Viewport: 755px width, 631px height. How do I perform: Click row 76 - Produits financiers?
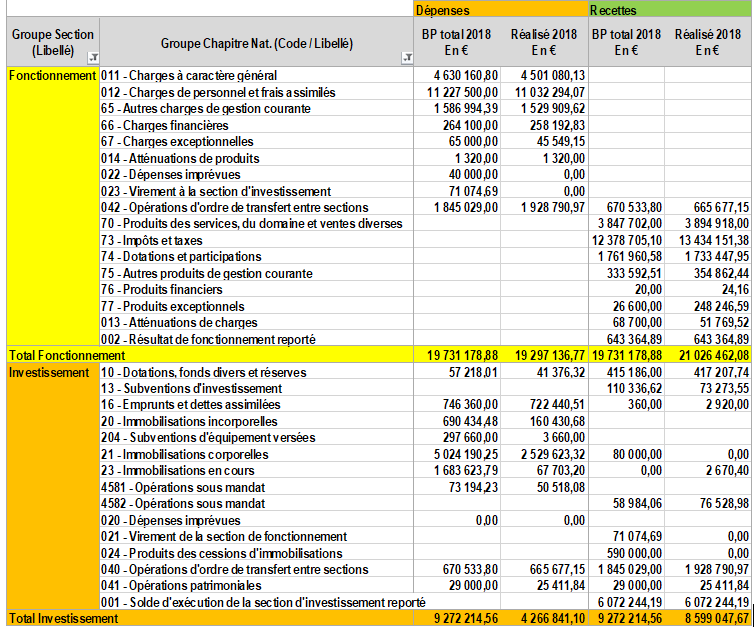pyautogui.click(x=162, y=289)
